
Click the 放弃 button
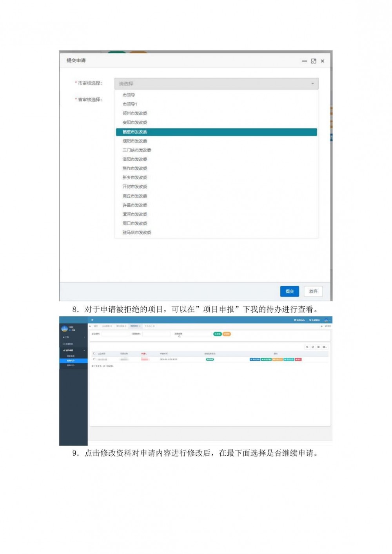coord(313,291)
